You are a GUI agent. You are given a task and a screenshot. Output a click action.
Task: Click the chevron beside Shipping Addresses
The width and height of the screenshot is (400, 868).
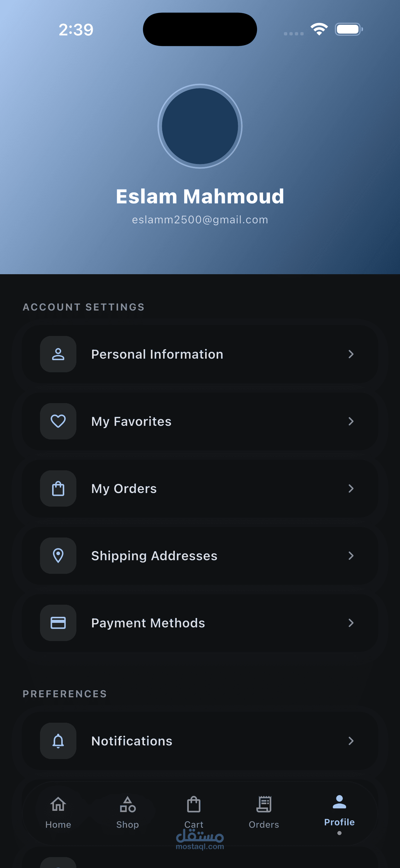pos(351,555)
